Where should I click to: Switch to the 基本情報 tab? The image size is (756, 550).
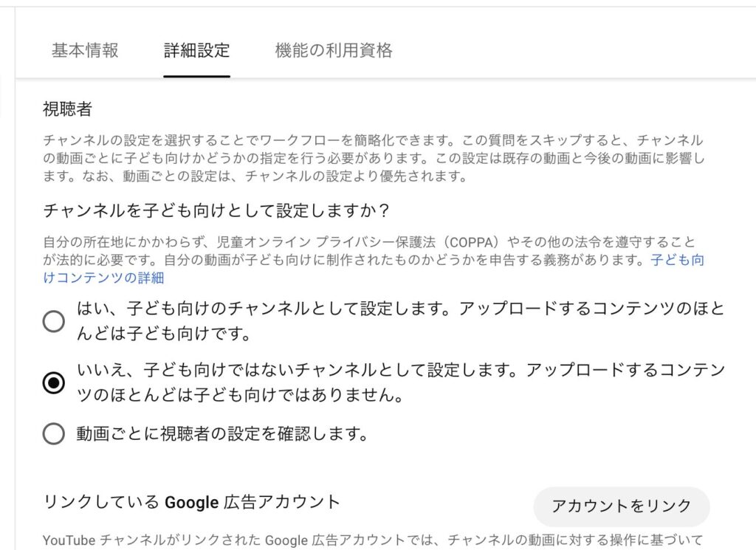coord(85,50)
